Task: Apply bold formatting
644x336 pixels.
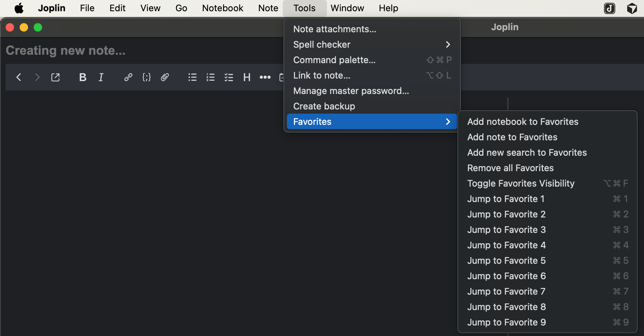Action: click(83, 77)
